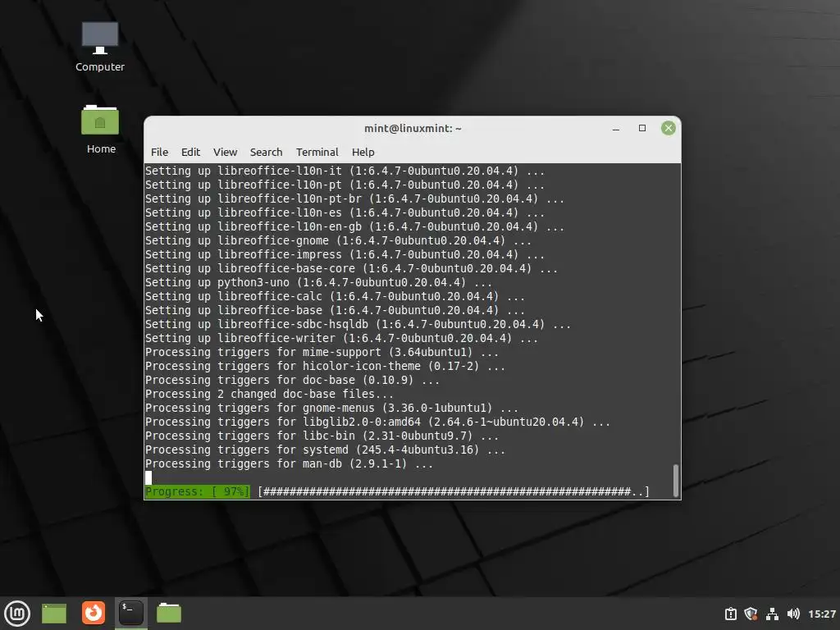The height and width of the screenshot is (630, 840).
Task: Click the libreoffice-l10n-it setup line
Action: (x=345, y=171)
